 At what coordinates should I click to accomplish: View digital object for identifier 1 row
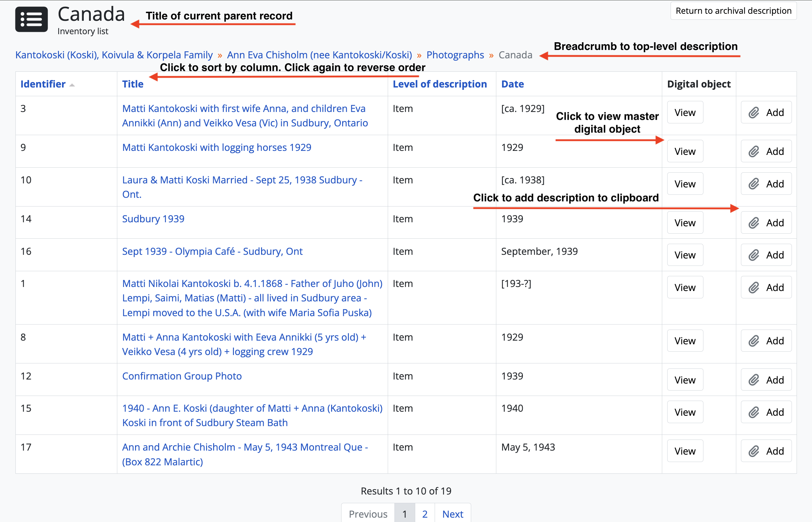(x=685, y=287)
